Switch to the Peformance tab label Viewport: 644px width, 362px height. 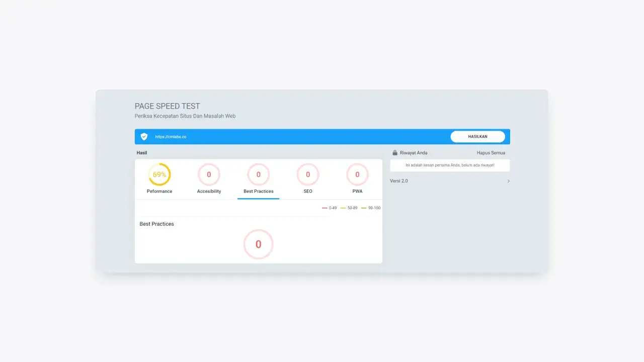coord(159,192)
